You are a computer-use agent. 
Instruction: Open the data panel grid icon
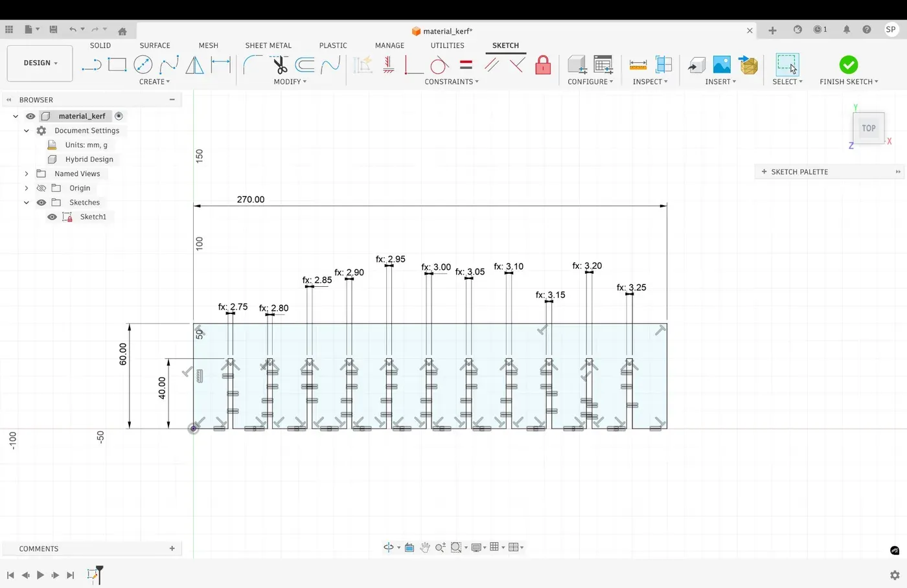(9, 29)
